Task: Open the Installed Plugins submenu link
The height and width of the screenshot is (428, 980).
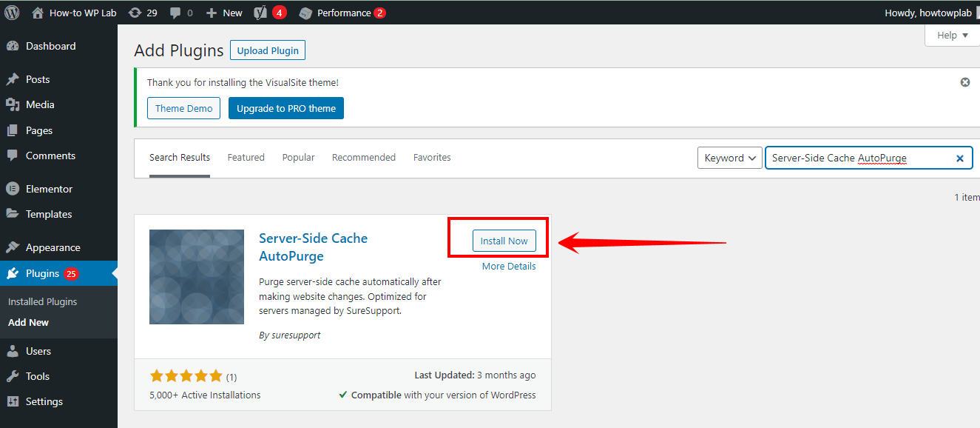Action: pyautogui.click(x=42, y=301)
